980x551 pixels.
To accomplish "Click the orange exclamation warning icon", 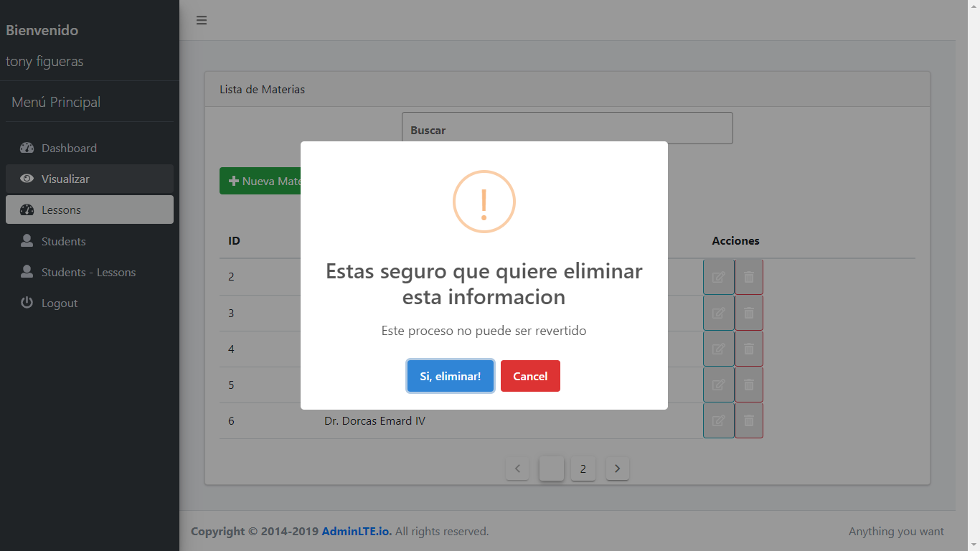I will coord(484,202).
